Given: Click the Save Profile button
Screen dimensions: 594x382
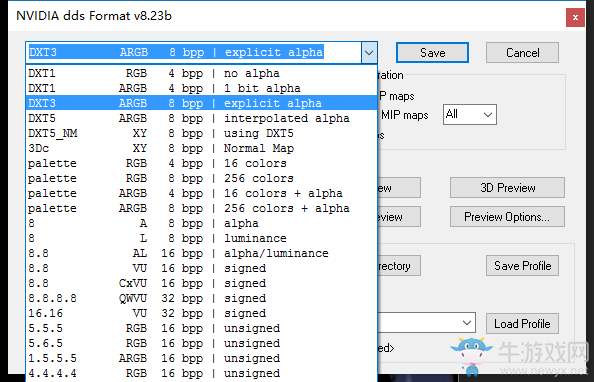Looking at the screenshot, I should (x=522, y=266).
